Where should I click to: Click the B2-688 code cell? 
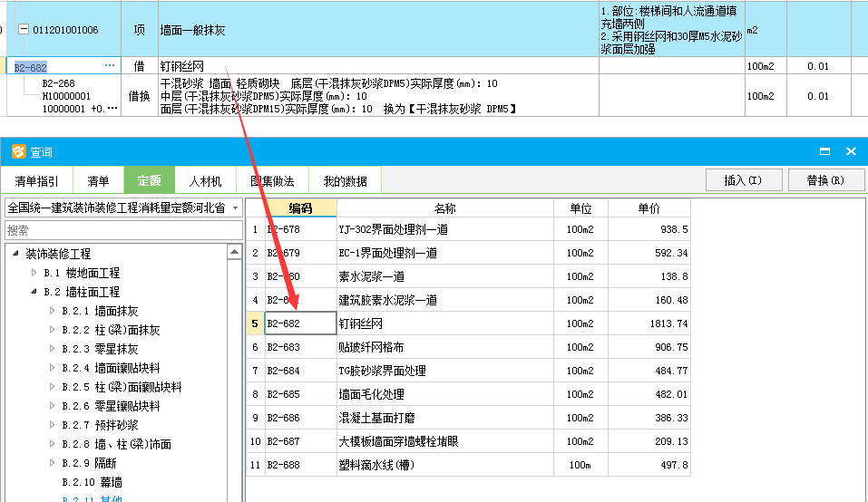click(x=300, y=465)
